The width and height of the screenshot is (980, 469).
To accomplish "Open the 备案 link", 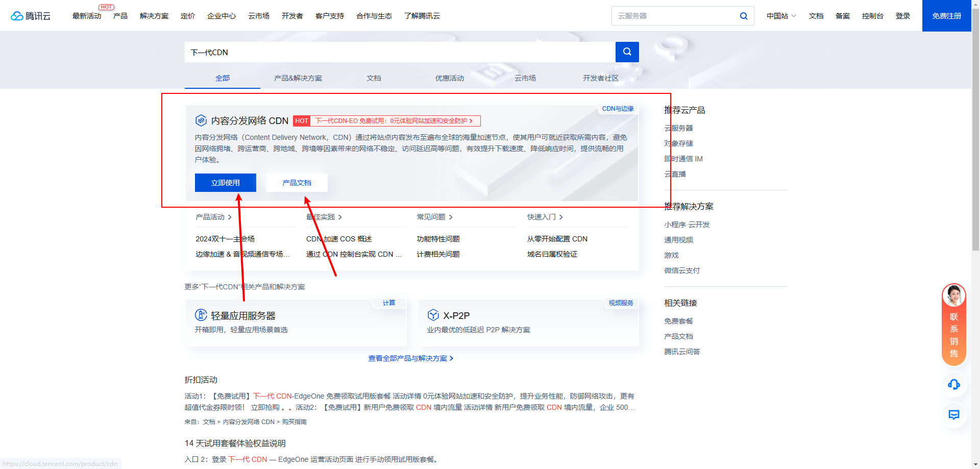I will [x=843, y=16].
